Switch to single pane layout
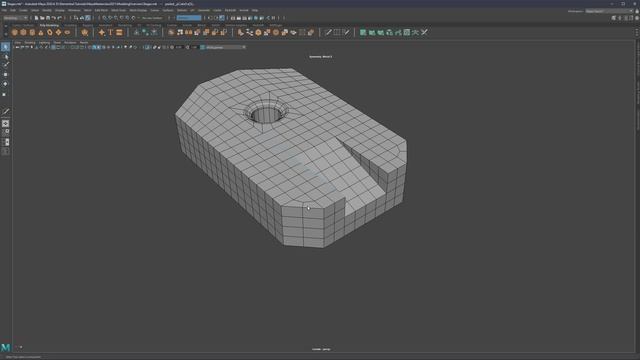 click(x=5, y=123)
